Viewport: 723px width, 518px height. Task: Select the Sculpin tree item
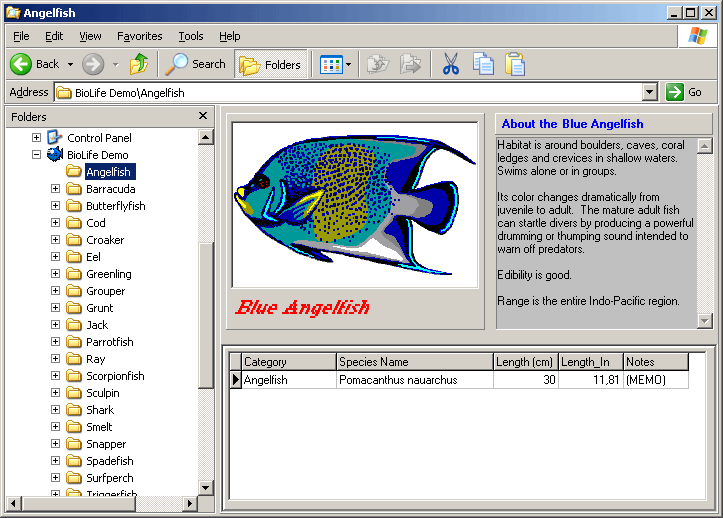(x=103, y=393)
